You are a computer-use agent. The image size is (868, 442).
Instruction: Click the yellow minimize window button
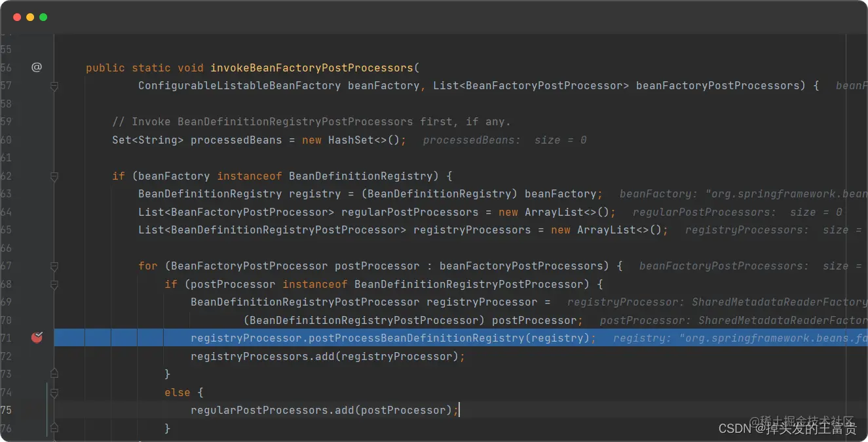click(30, 17)
